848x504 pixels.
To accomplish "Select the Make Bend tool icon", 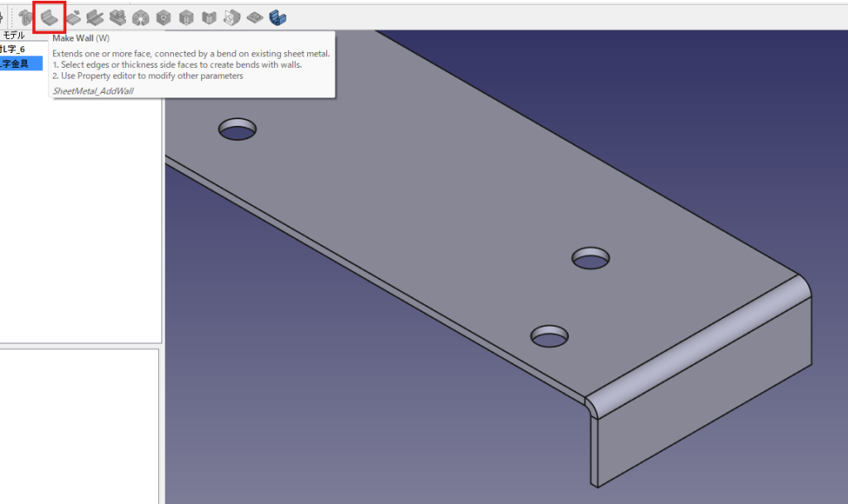I will (210, 17).
